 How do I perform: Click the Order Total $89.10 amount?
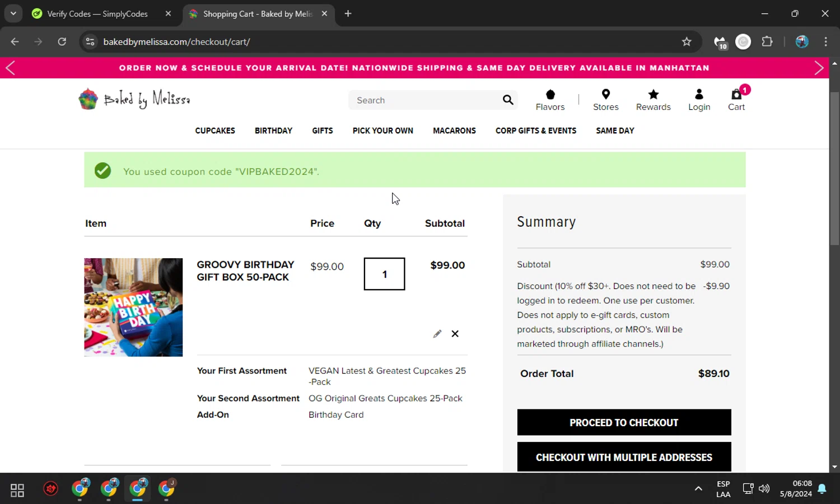(x=713, y=374)
